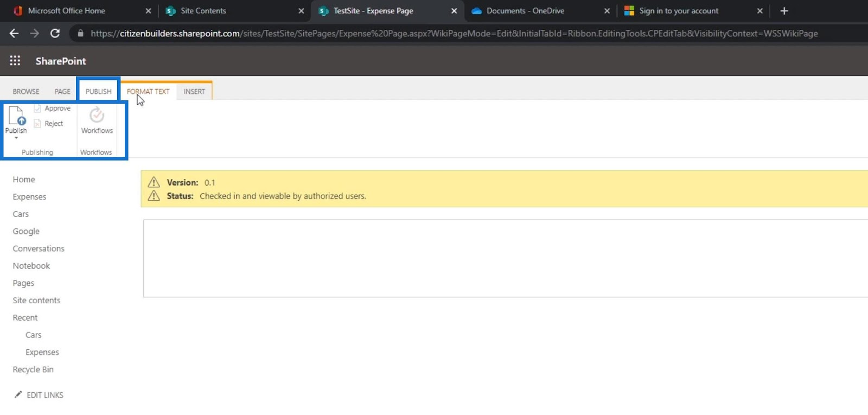Viewport: 868px width, 415px height.
Task: Close the Microsoft Office Home tab
Action: pos(148,11)
